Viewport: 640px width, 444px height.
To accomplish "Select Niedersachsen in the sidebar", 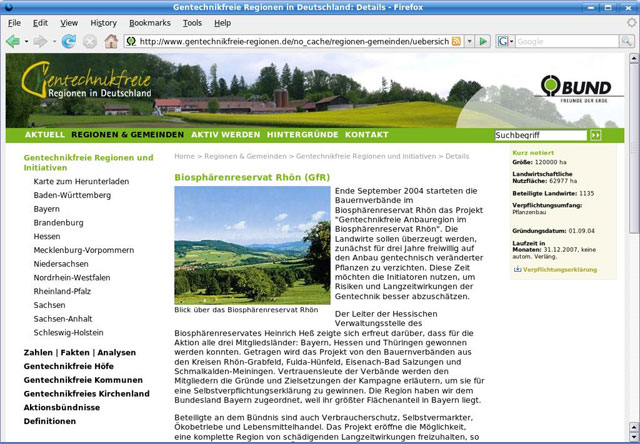I will pos(61,264).
